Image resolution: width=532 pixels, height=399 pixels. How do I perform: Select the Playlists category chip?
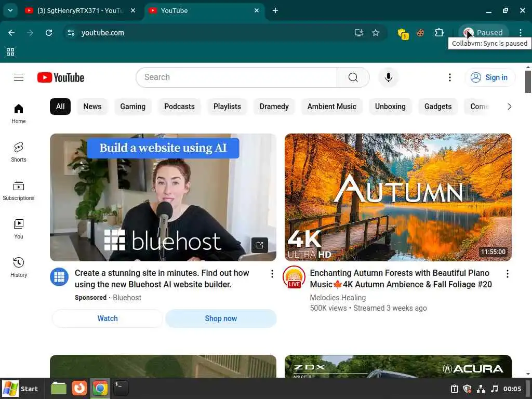tap(227, 107)
